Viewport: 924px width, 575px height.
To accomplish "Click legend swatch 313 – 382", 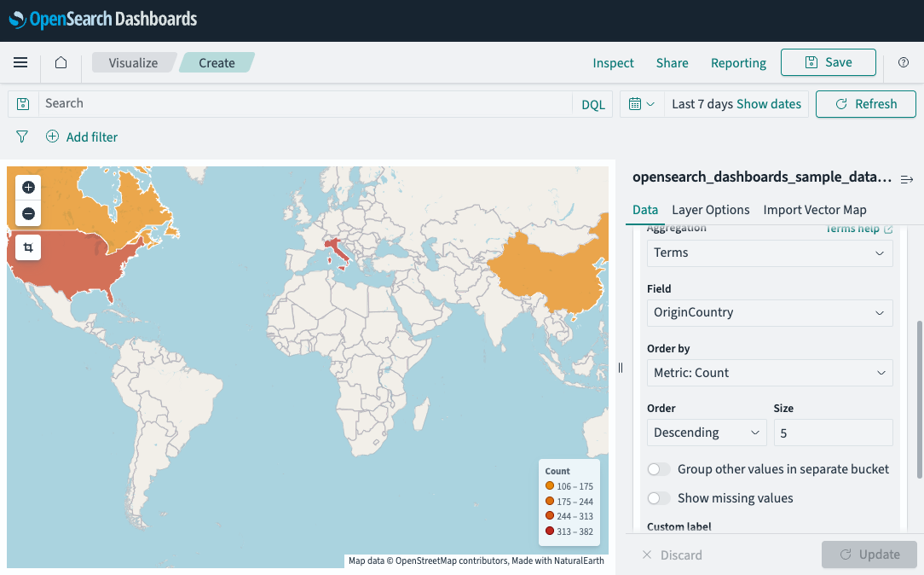I will [550, 531].
